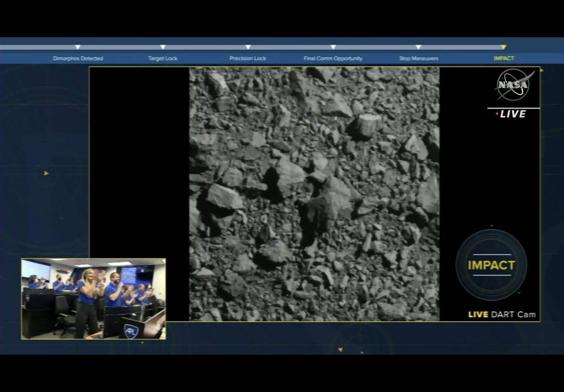Click the timeline marker above Stop Maneuvers

[x=418, y=47]
